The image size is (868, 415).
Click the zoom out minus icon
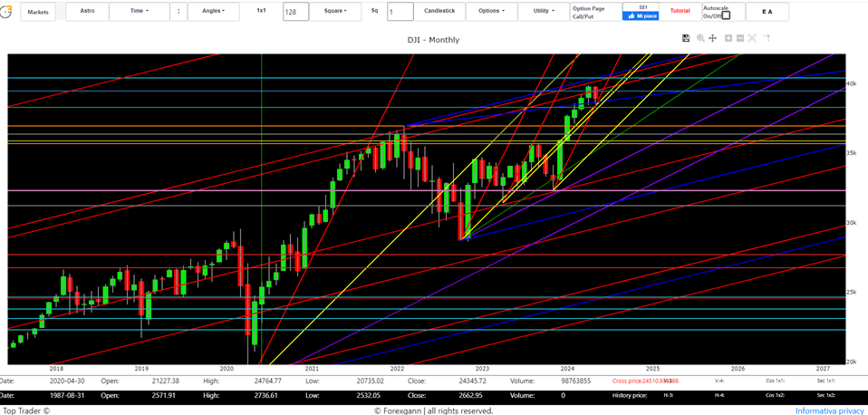tap(740, 38)
